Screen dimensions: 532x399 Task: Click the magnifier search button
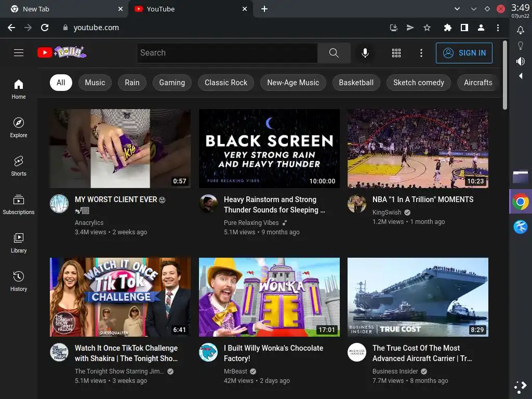tap(334, 53)
